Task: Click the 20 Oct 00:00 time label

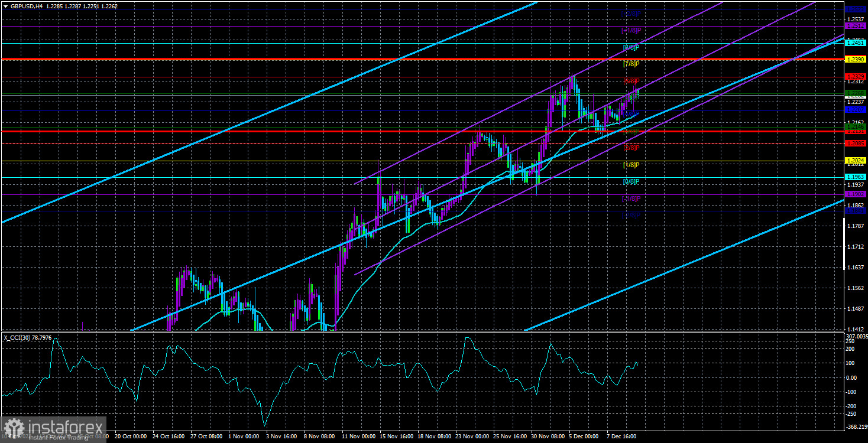Action: point(129,437)
